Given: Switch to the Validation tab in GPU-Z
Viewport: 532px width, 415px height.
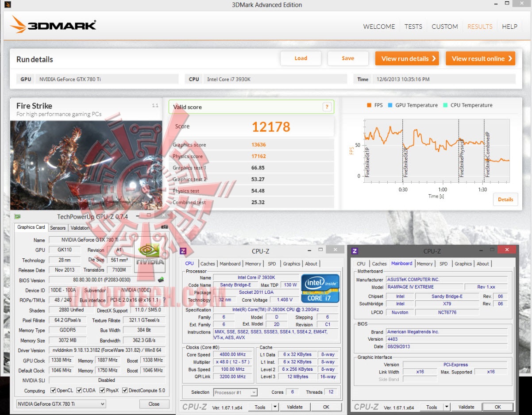Looking at the screenshot, I should (x=80, y=228).
